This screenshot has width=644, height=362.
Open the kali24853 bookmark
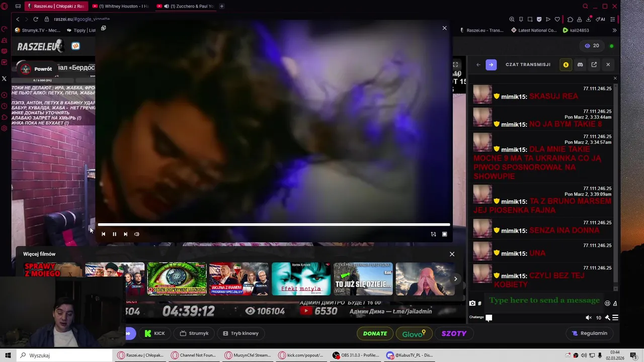tap(576, 30)
